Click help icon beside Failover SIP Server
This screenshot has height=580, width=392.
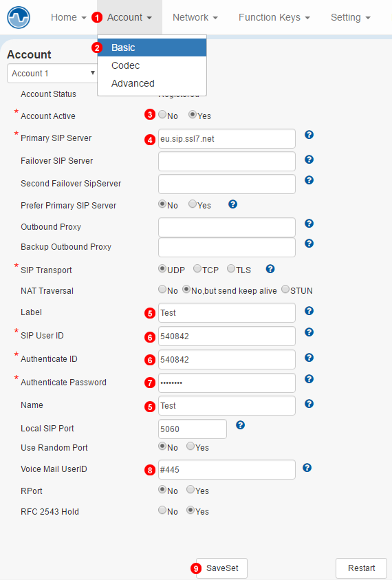coord(309,160)
